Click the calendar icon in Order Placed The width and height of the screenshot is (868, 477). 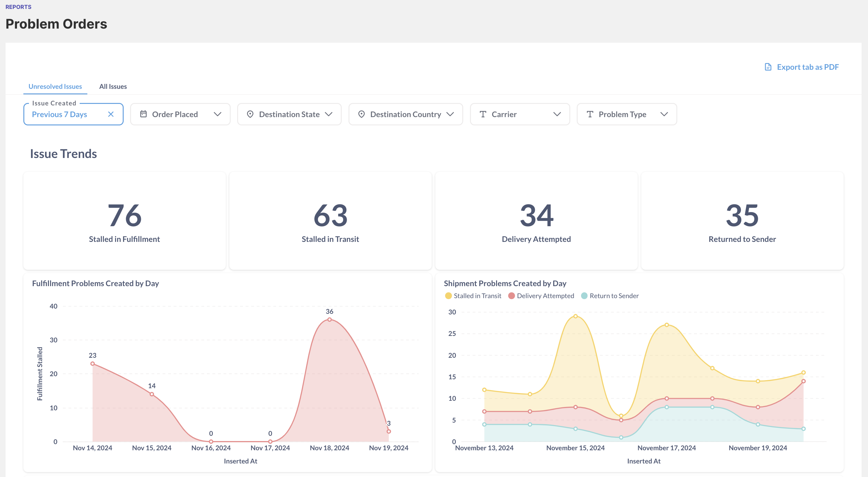point(143,114)
